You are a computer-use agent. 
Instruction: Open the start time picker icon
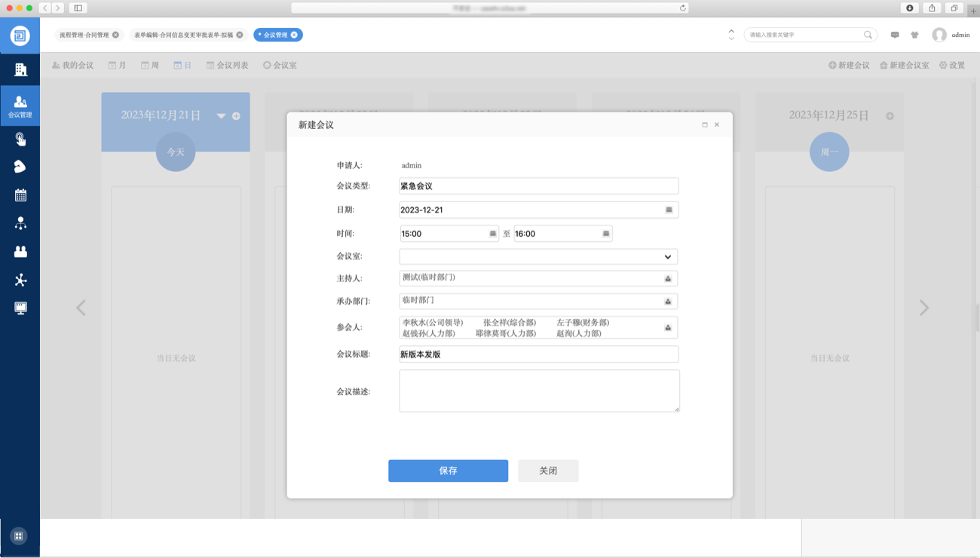pyautogui.click(x=493, y=234)
